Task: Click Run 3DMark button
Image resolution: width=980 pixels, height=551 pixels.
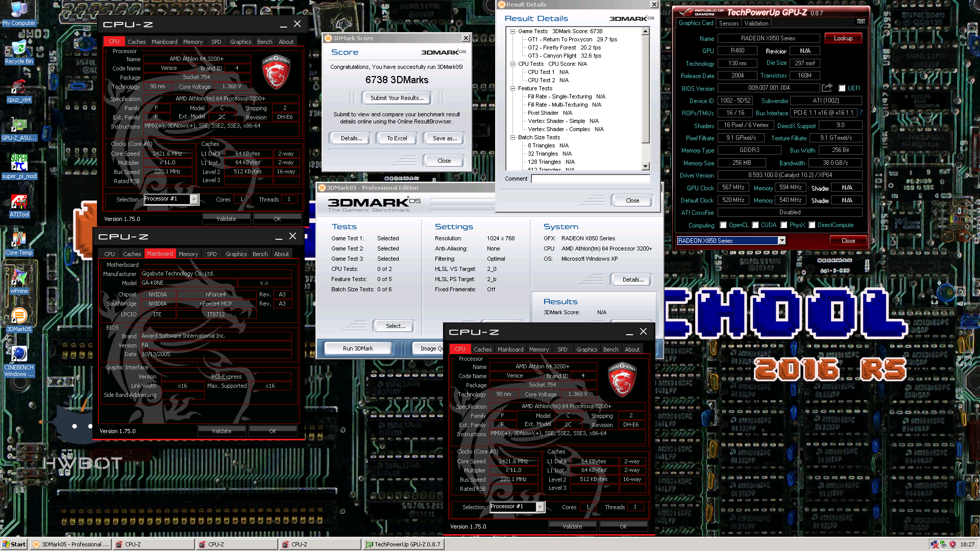Action: click(358, 348)
